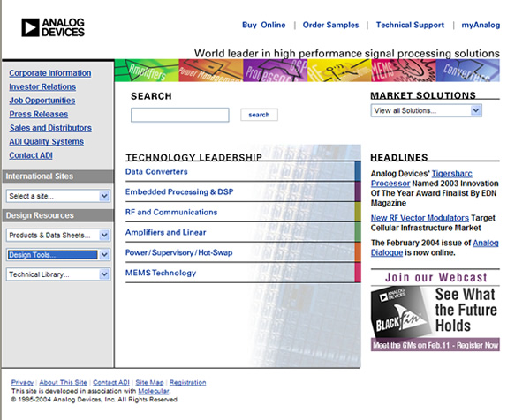530x420 pixels.
Task: Open Power/Supervisory/Hot-Swap page
Action: coord(178,252)
